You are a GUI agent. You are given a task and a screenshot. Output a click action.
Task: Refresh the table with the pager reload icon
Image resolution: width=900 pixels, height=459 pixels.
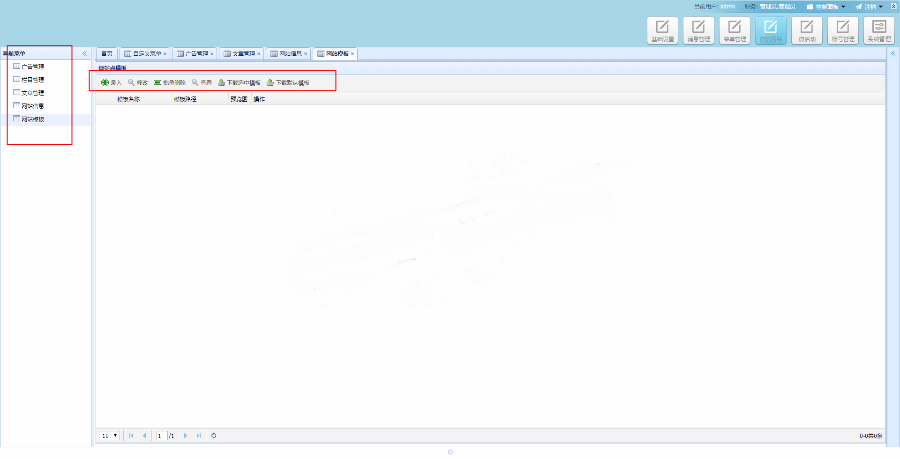(x=214, y=435)
